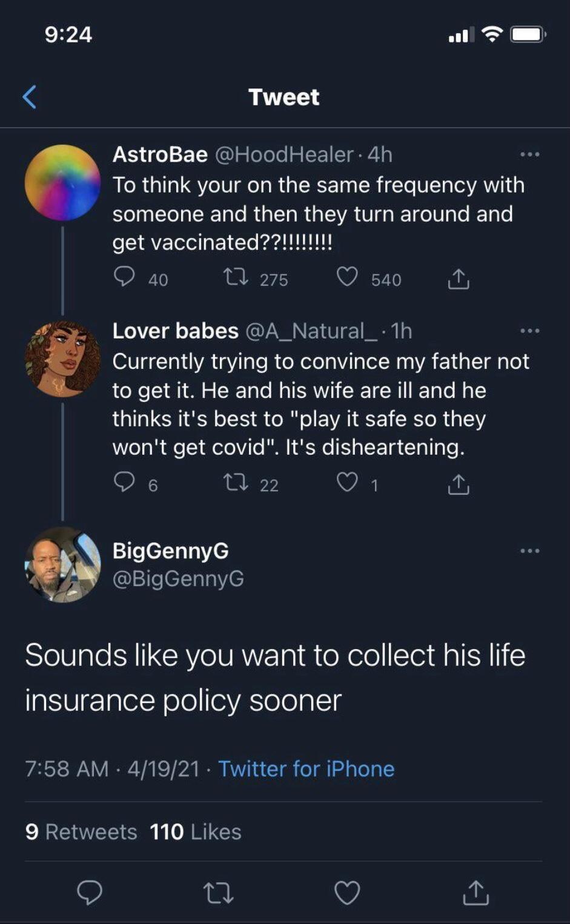Like AstroBae's tweet showing 540 likes
This screenshot has height=924, width=570.
(347, 277)
